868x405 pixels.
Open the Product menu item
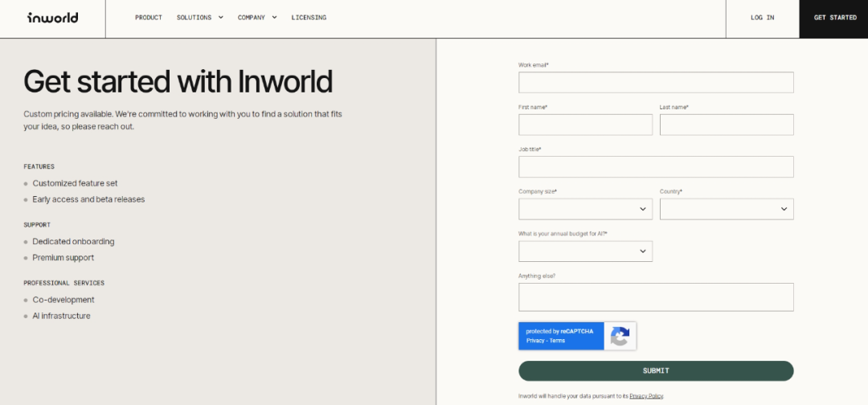[x=148, y=18]
